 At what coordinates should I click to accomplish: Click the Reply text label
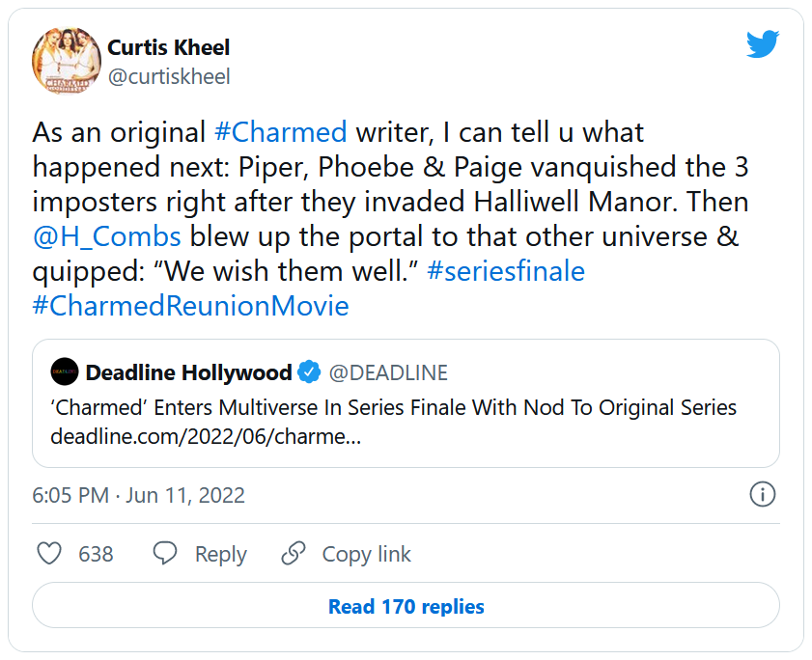[220, 555]
